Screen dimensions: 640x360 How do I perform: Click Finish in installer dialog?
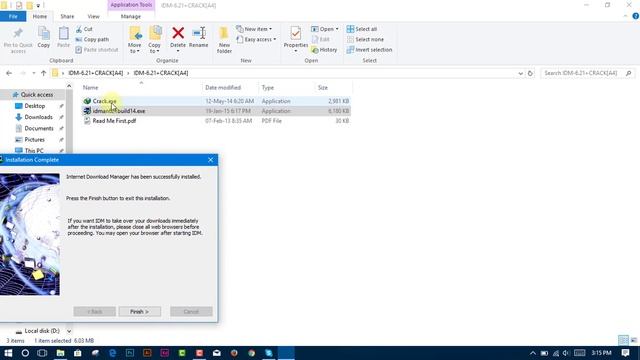point(140,311)
